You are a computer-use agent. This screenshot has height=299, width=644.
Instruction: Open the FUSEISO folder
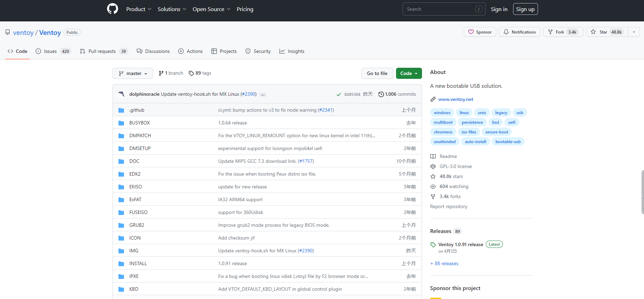click(x=138, y=213)
